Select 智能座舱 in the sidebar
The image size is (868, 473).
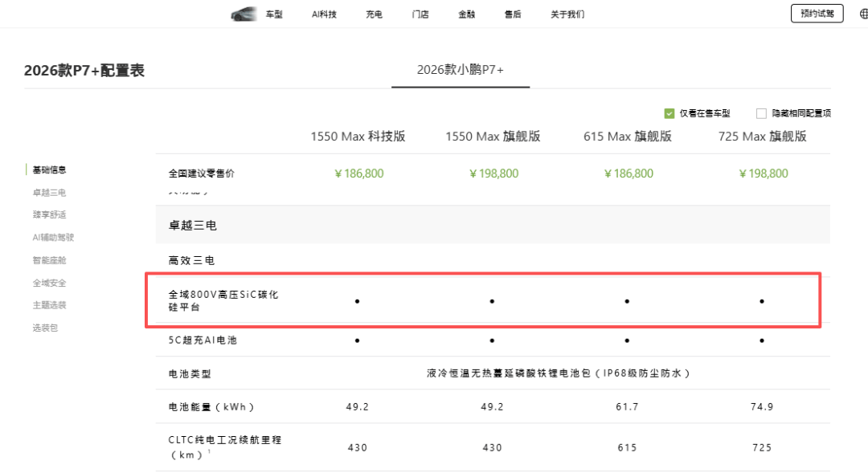pyautogui.click(x=49, y=260)
